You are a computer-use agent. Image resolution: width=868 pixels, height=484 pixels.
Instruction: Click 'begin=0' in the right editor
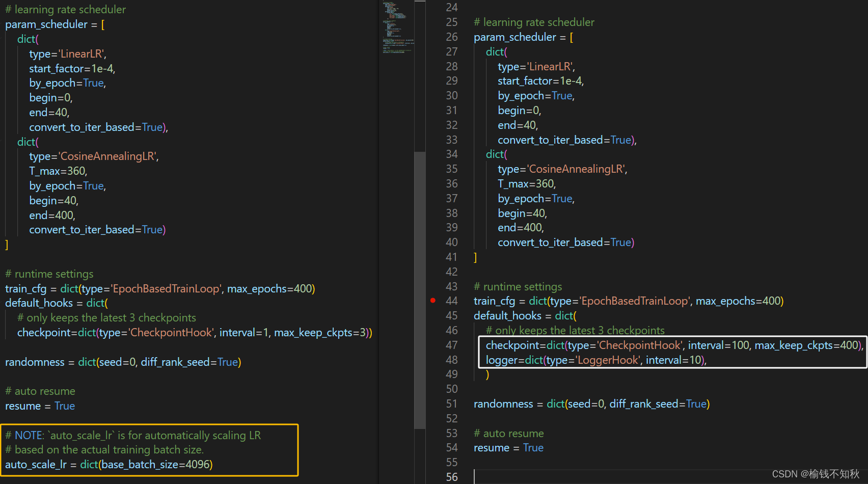[x=518, y=111]
